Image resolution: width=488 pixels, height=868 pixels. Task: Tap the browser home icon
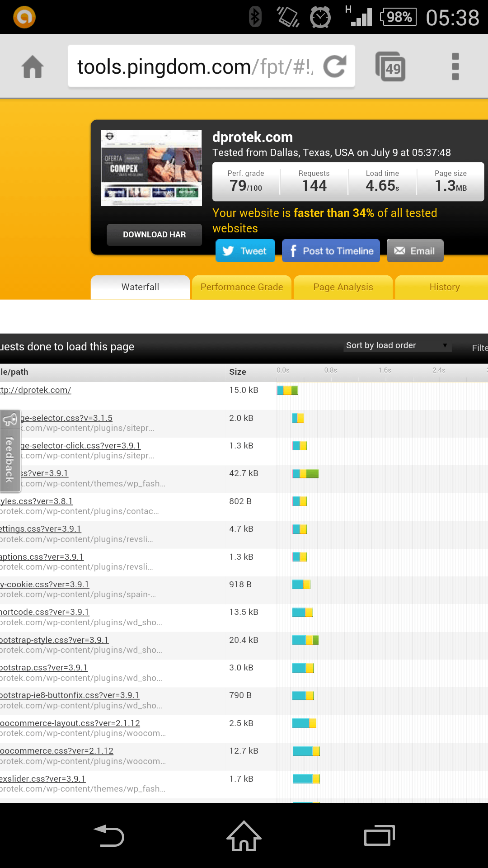(x=33, y=66)
